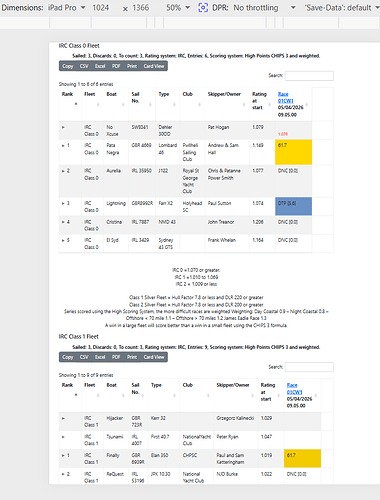Sort Class 0 table by Type column
Screen dimensions: 380x500
(167, 104)
